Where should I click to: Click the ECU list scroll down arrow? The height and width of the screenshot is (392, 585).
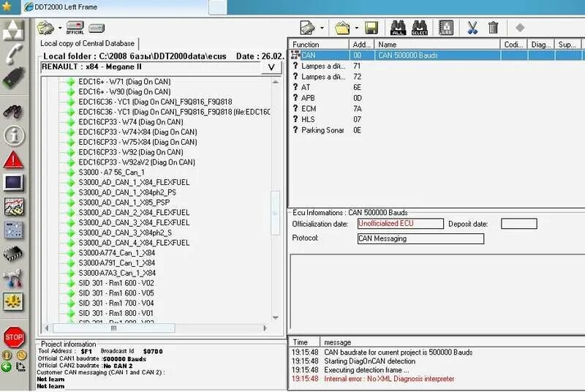pos(276,318)
